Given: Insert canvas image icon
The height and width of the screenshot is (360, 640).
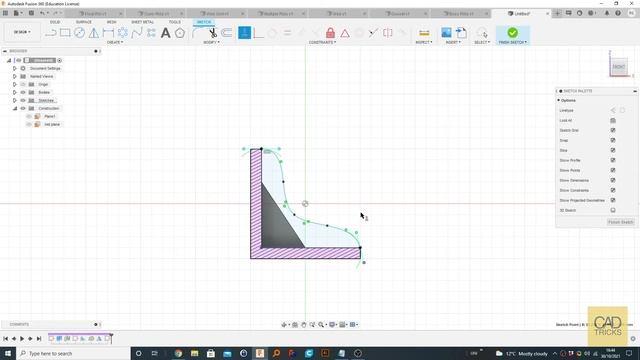Looking at the screenshot, I should click(x=447, y=33).
